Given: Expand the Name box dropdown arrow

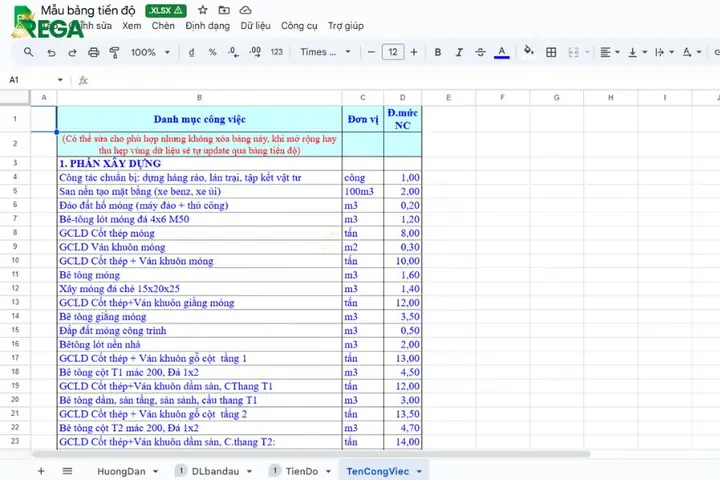Looking at the screenshot, I should click(x=60, y=80).
